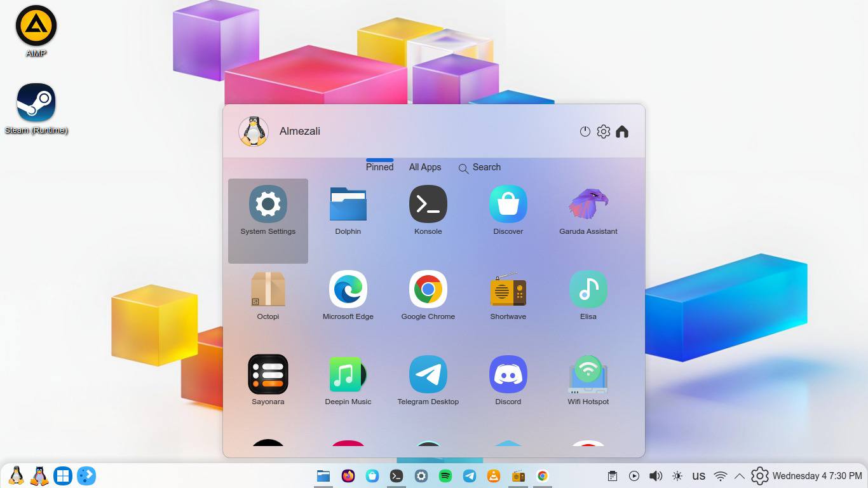This screenshot has width=868, height=488.
Task: Open System Settings from the pinned apps
Action: [x=268, y=220]
